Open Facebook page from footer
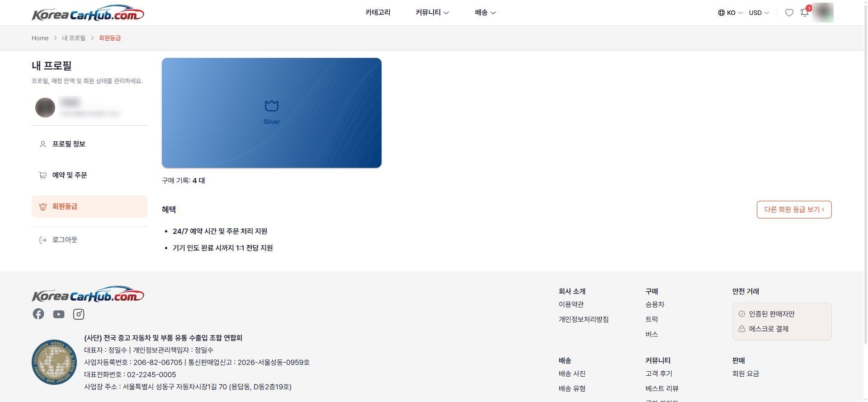This screenshot has height=402, width=868. [x=38, y=314]
